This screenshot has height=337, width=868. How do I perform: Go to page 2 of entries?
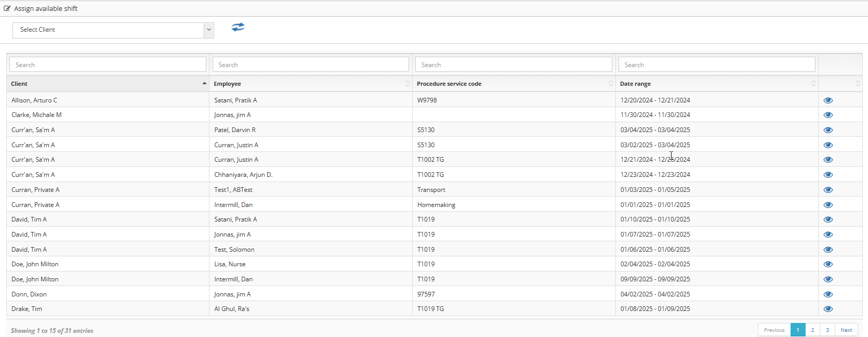[812, 330]
